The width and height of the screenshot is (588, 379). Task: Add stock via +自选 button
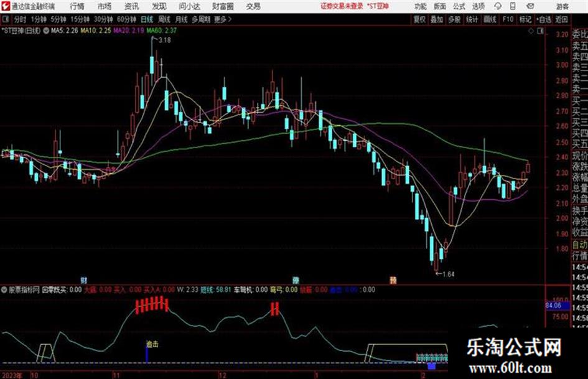click(x=544, y=19)
